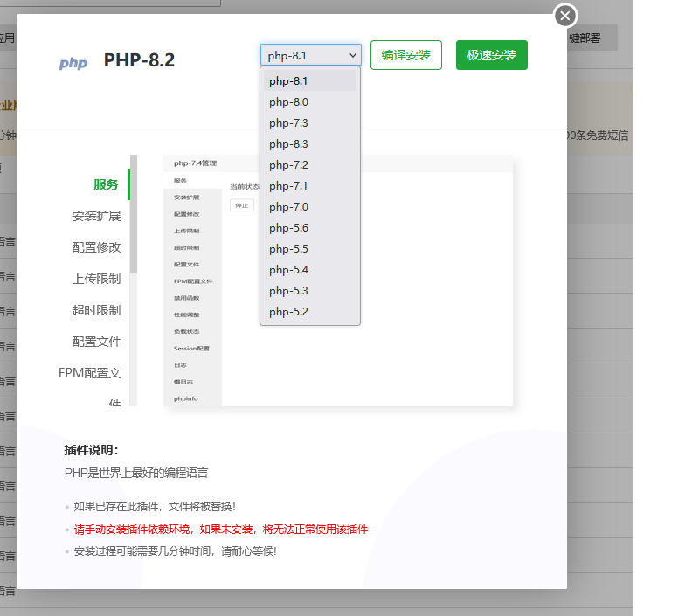Pick php-7.3 from the version list

310,123
